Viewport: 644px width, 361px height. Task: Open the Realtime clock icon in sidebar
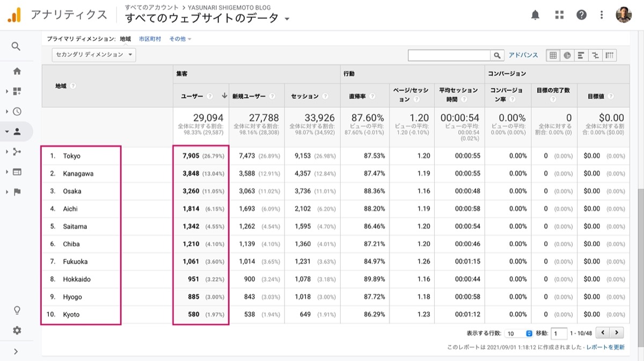click(17, 111)
